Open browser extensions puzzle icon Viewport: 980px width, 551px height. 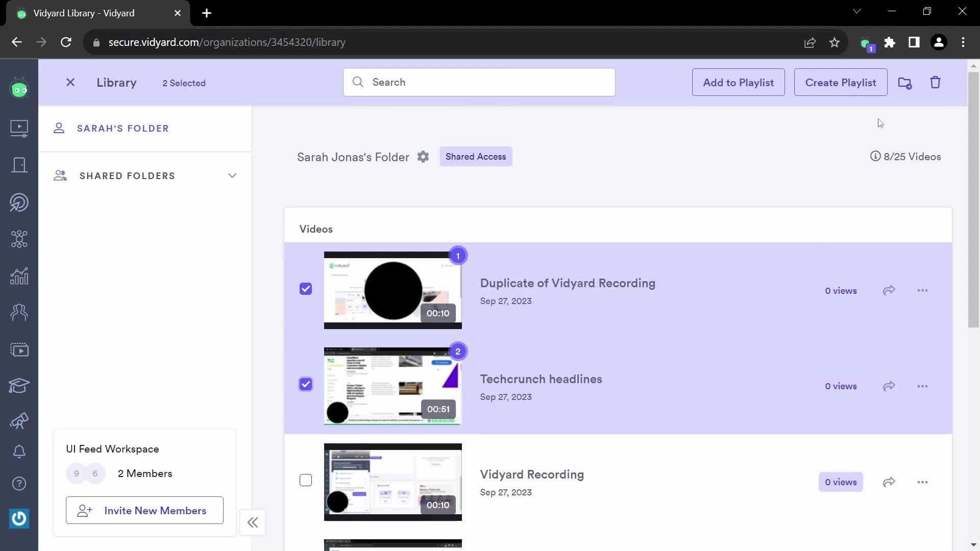click(890, 42)
